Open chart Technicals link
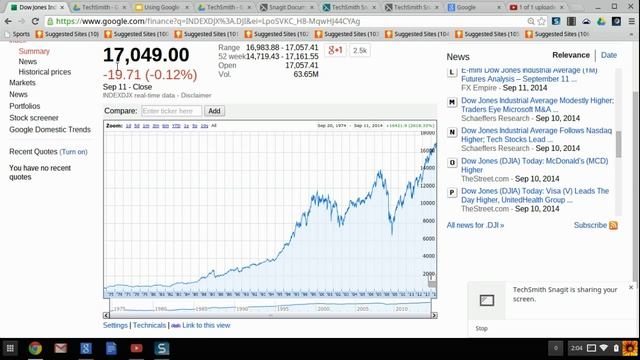The image size is (640, 360). coord(149,325)
